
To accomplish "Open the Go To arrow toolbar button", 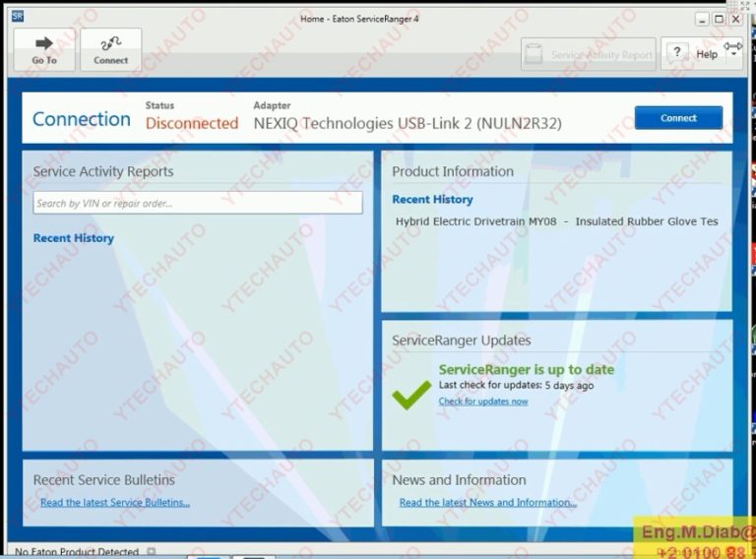I will (44, 49).
